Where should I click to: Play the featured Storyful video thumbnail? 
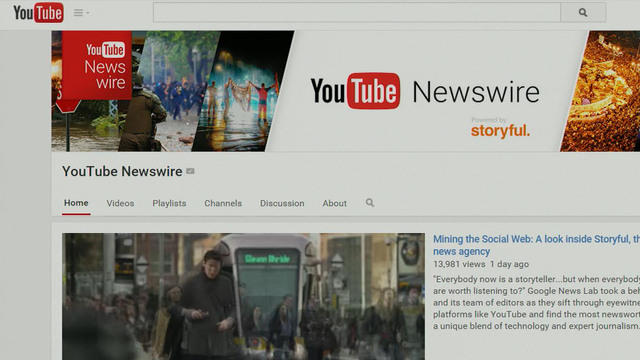(243, 296)
